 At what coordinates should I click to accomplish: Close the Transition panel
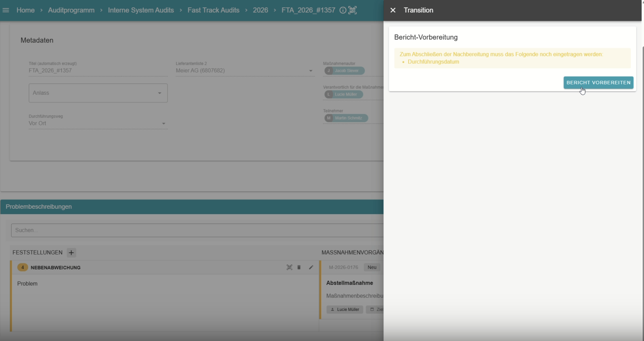[393, 10]
